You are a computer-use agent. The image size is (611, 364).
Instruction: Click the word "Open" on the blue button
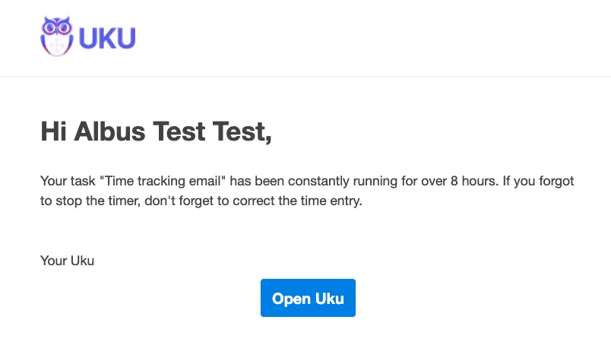pyautogui.click(x=290, y=299)
